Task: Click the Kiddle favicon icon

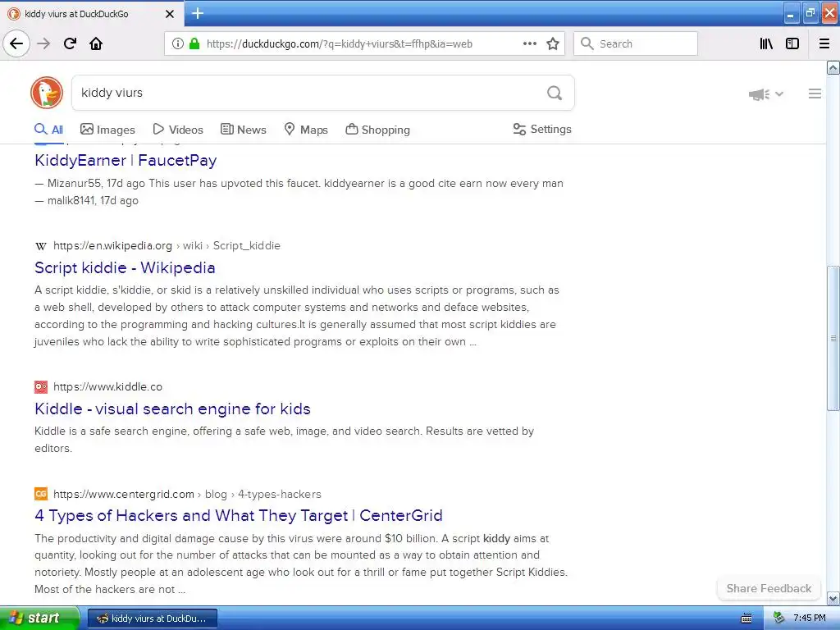Action: tap(41, 387)
